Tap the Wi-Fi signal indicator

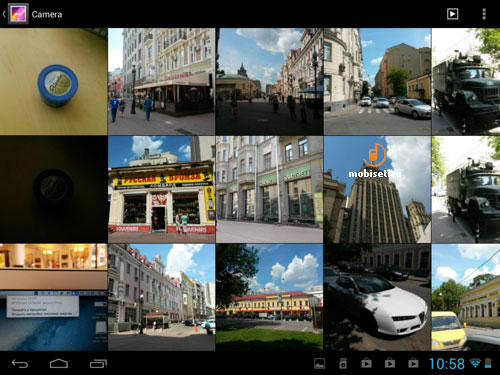coord(475,363)
